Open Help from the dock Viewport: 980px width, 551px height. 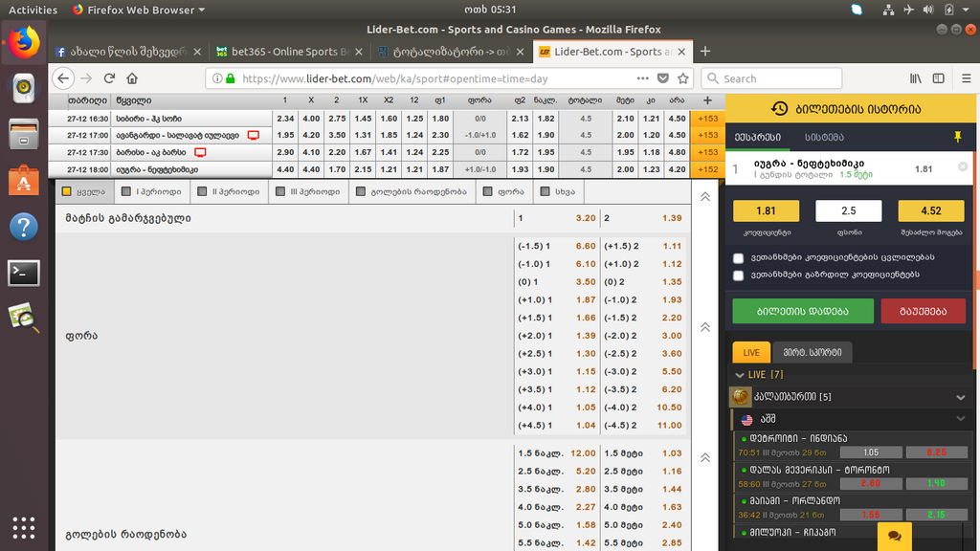[24, 226]
